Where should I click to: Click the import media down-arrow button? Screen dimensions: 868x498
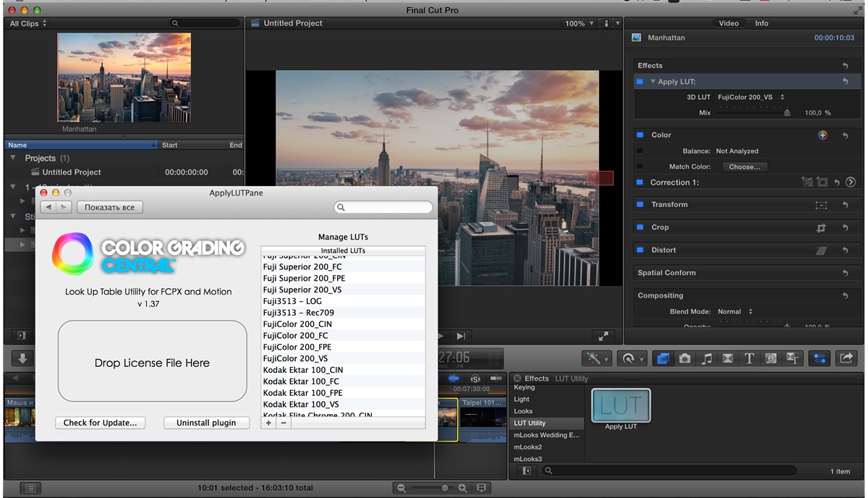coord(23,358)
